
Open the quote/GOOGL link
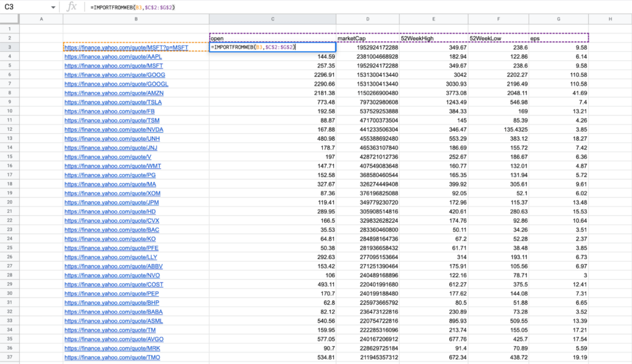coord(116,85)
